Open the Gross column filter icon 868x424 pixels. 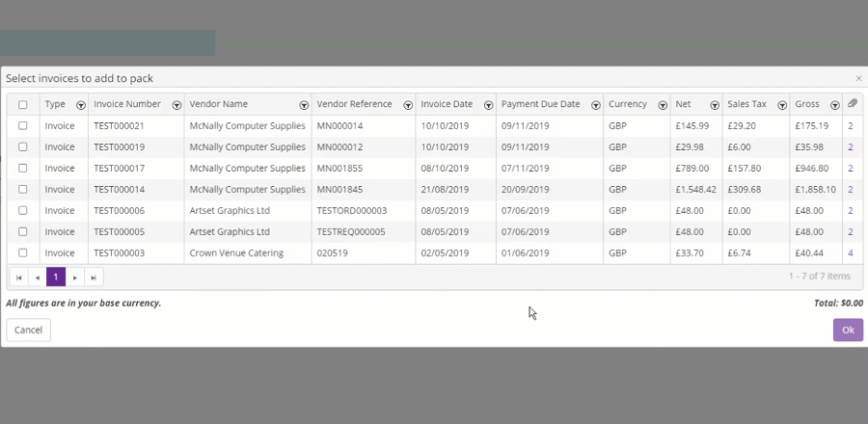point(835,105)
